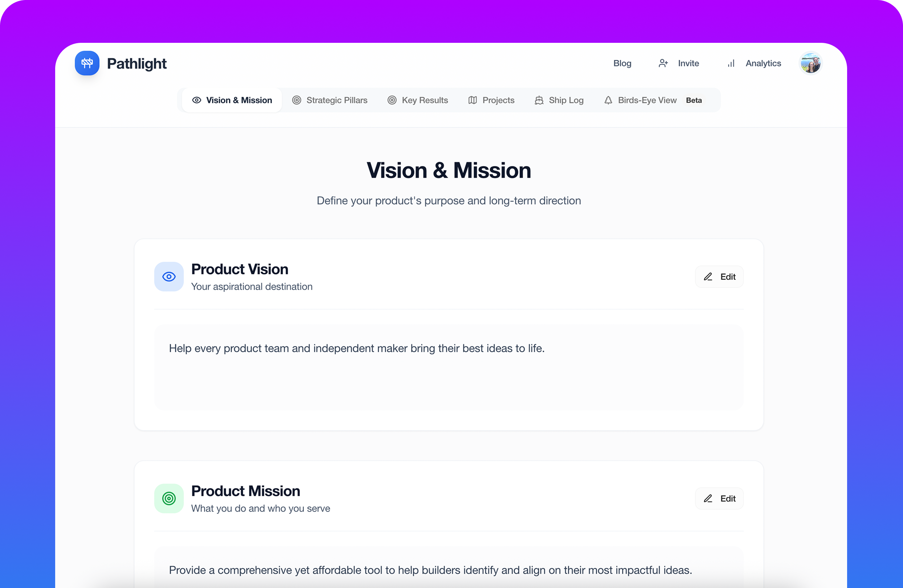Click the Pathlight brand name
This screenshot has width=903, height=588.
tap(136, 64)
